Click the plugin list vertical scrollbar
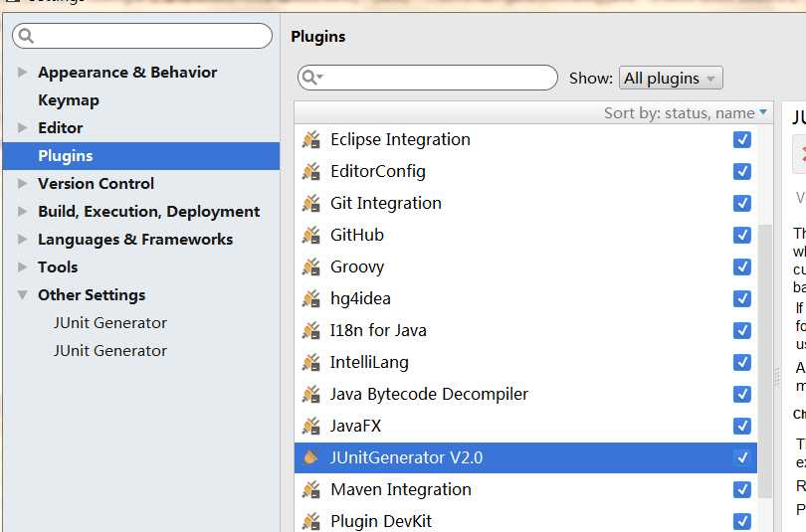 765,361
